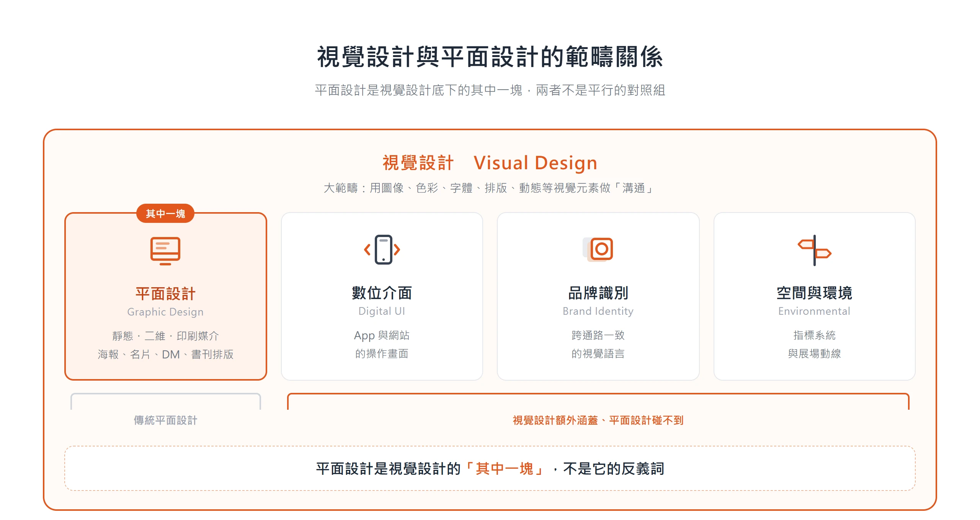This screenshot has height=520, width=980.
Task: Click the main title 視覺設計與平面設計的範疇關係
Action: point(490,57)
